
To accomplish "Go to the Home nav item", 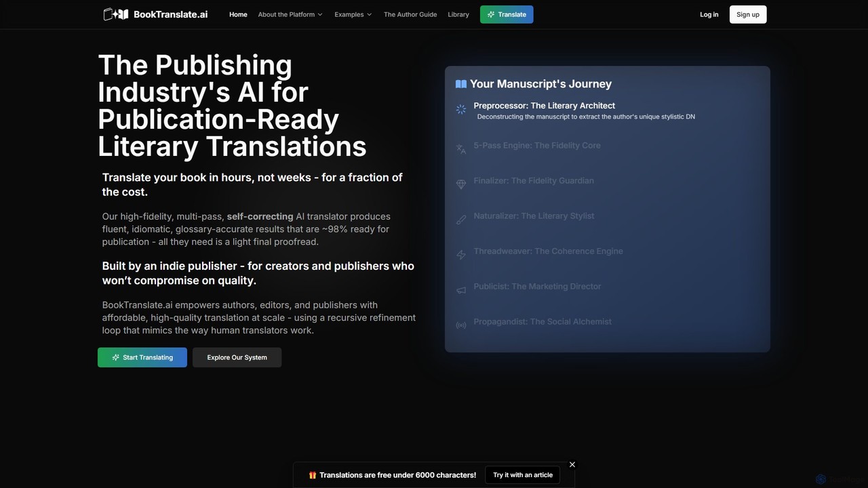I will click(x=238, y=14).
